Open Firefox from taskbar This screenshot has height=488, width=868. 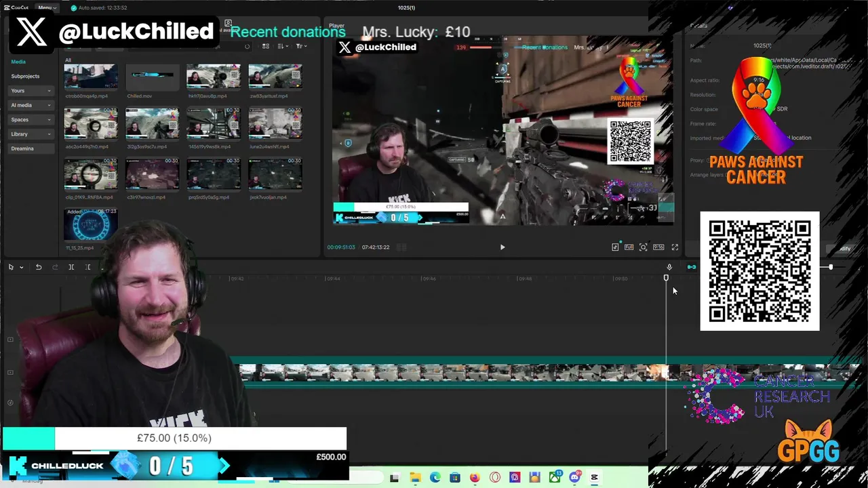475,478
